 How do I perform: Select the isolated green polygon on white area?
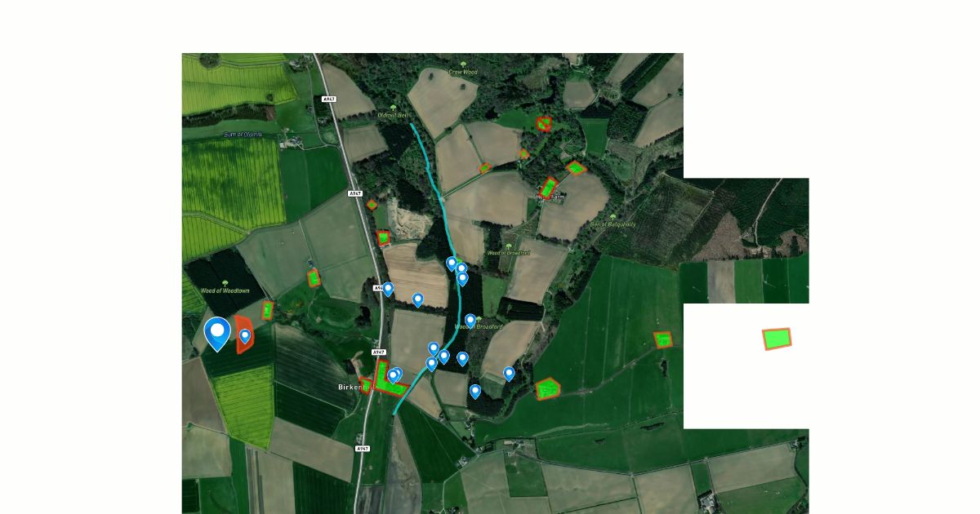[x=777, y=339]
